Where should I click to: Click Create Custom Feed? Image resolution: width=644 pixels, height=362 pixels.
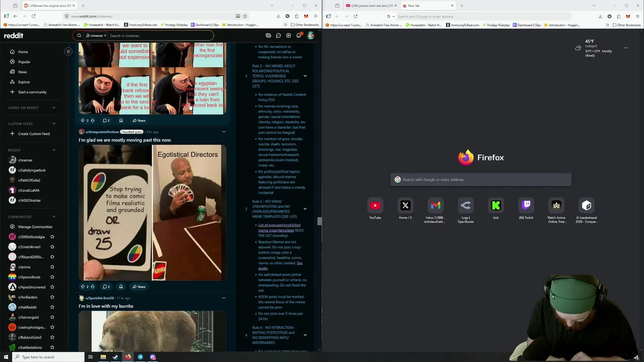point(33,134)
